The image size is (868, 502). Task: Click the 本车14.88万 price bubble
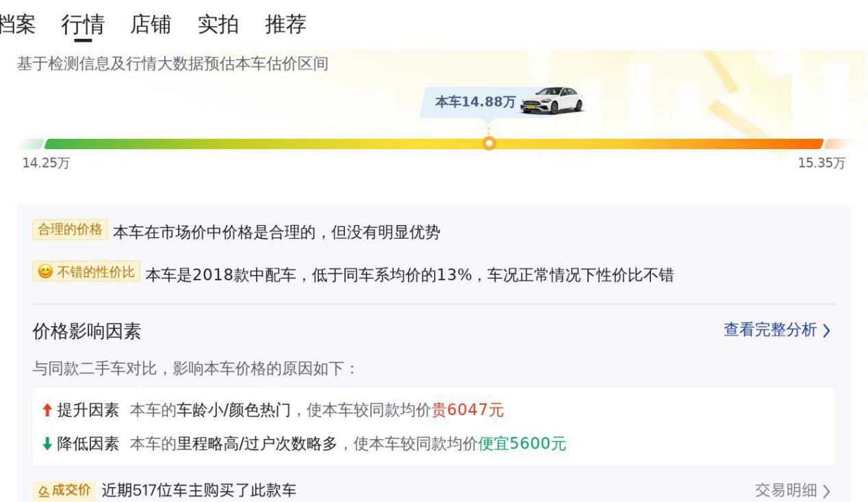(476, 102)
